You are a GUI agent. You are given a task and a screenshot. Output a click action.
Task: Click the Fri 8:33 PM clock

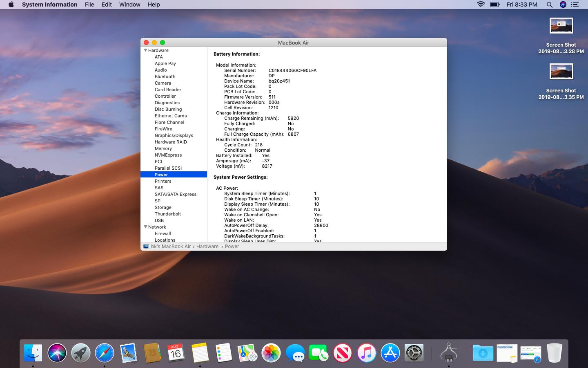tap(522, 4)
